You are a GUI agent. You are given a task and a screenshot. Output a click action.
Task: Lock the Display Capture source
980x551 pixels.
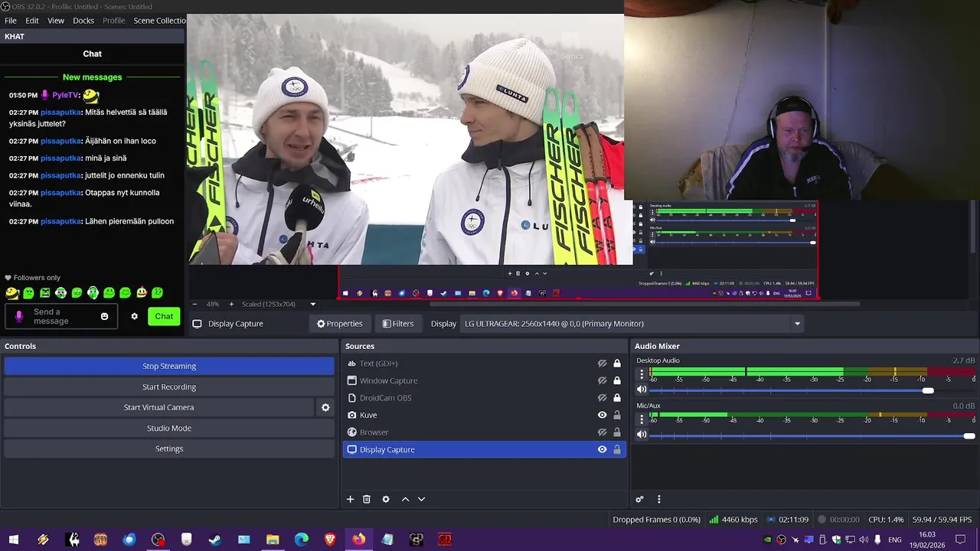(x=617, y=449)
